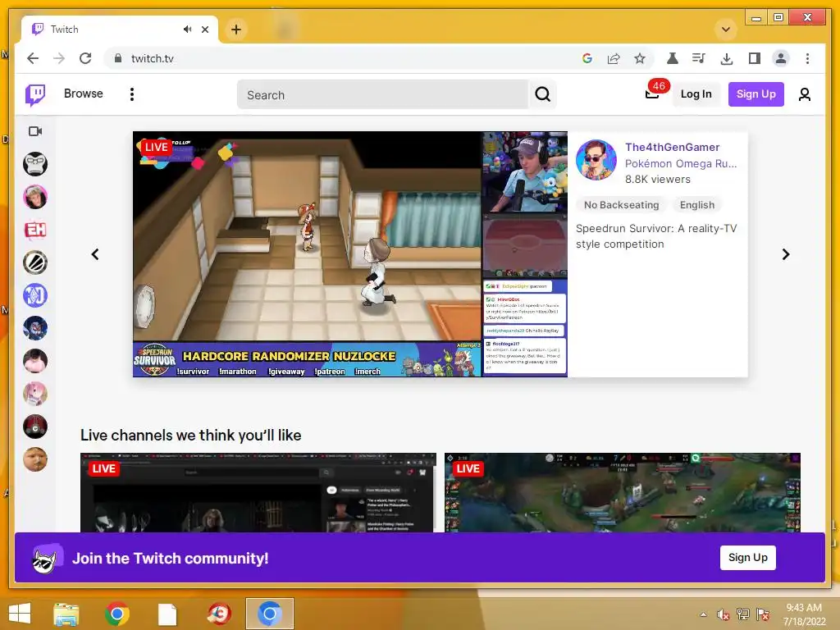840x630 pixels.
Task: Open the gorilla-with-glasses avatar channel
Action: click(x=35, y=164)
